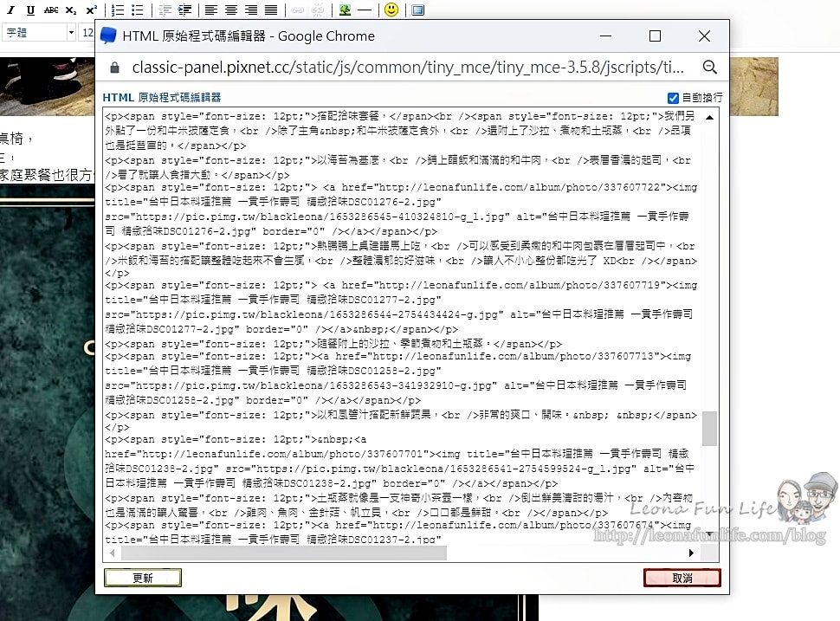Click the zoom magnifier in address bar
Viewport: 840px width, 621px height.
(709, 68)
